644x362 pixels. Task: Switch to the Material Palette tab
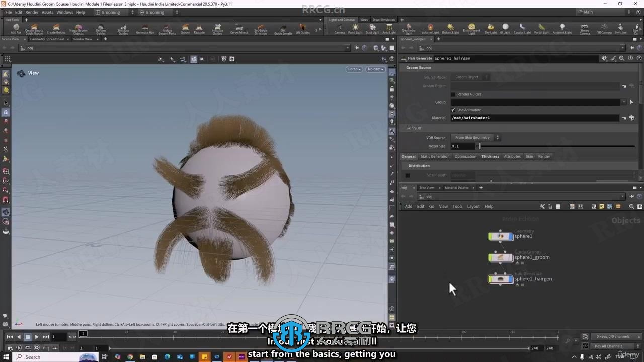[x=457, y=188]
